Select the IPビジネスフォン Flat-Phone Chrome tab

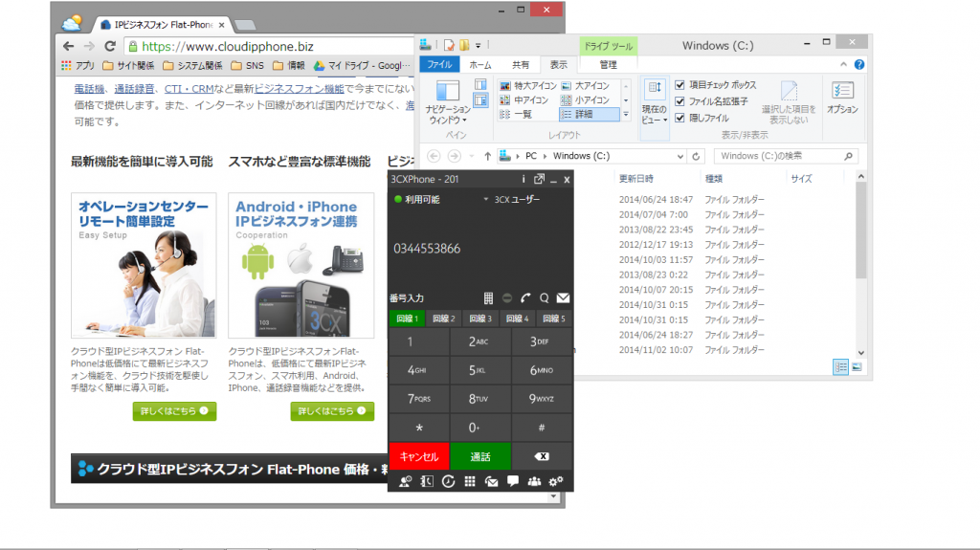[161, 25]
